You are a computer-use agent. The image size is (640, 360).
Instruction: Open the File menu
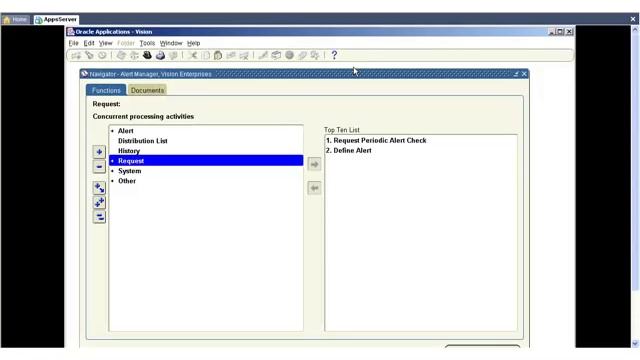click(73, 43)
